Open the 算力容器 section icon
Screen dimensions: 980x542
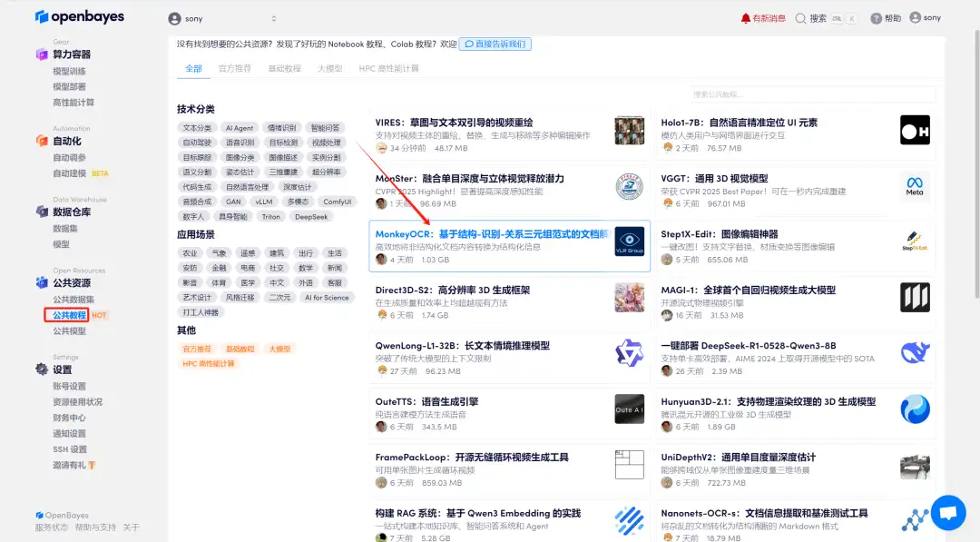pyautogui.click(x=42, y=54)
